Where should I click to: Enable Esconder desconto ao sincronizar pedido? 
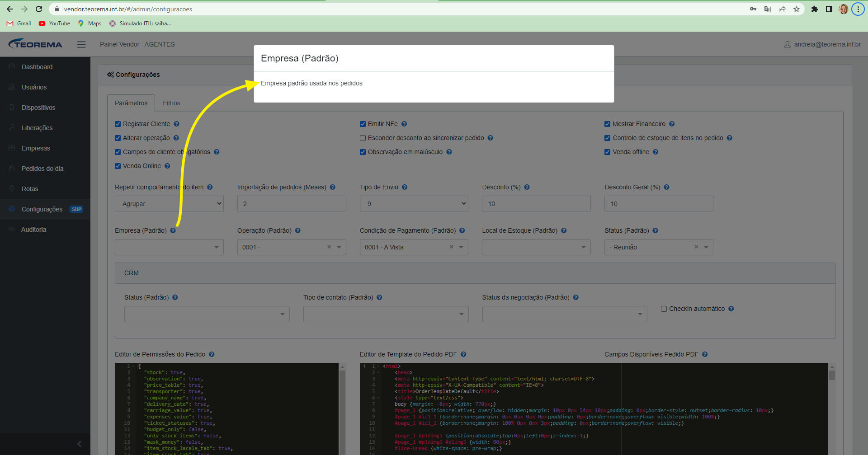coord(363,138)
